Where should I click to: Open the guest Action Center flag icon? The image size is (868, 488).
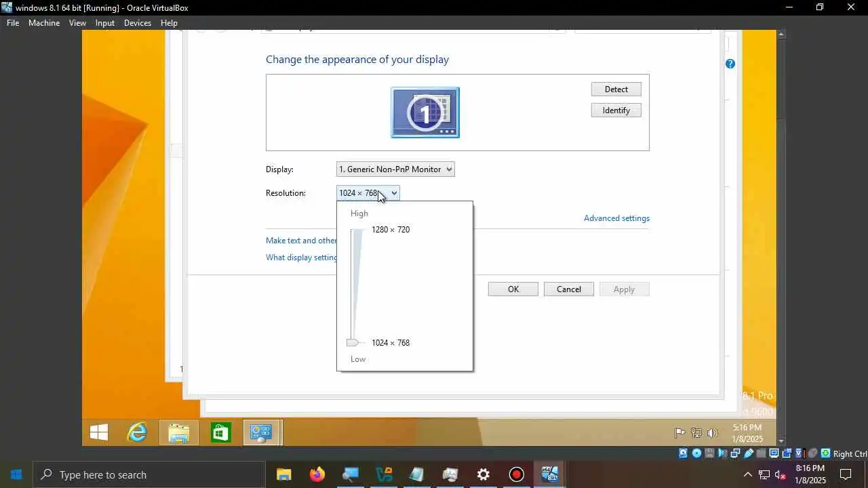679,433
